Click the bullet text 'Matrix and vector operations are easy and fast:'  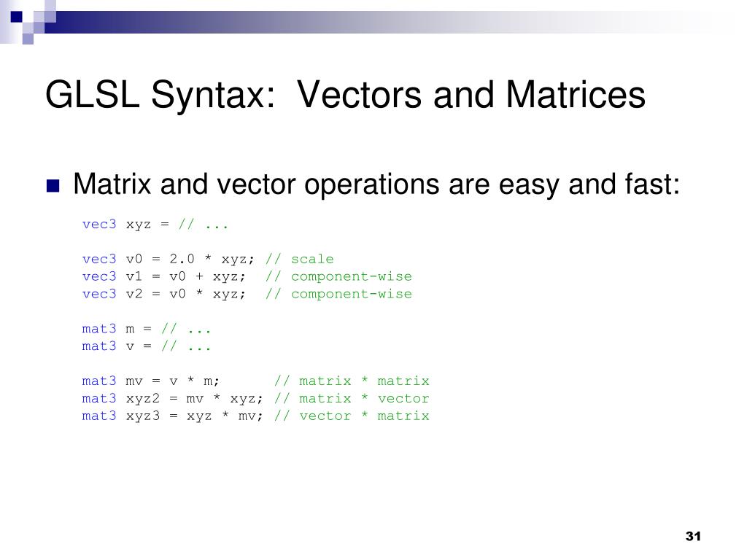(376, 184)
